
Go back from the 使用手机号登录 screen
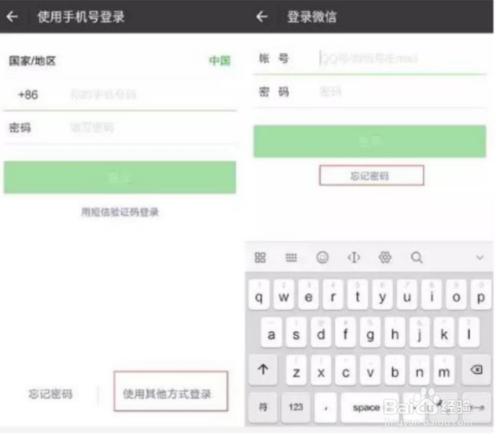click(x=12, y=16)
